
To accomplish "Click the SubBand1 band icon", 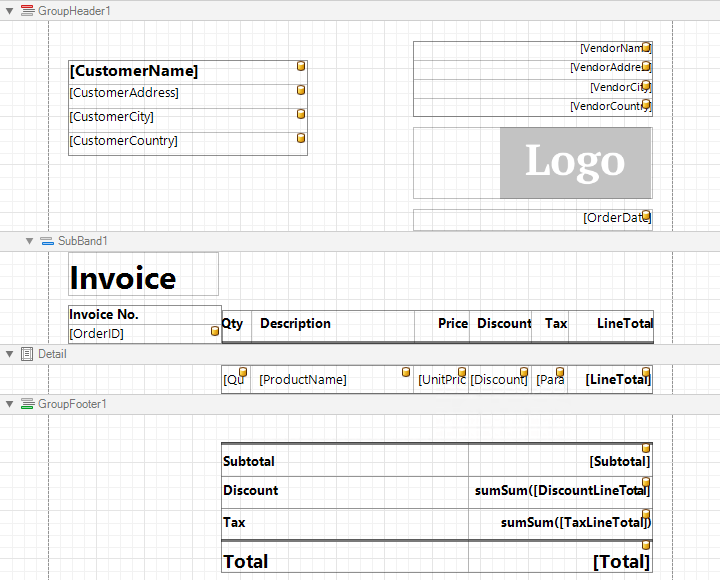I will [x=47, y=241].
